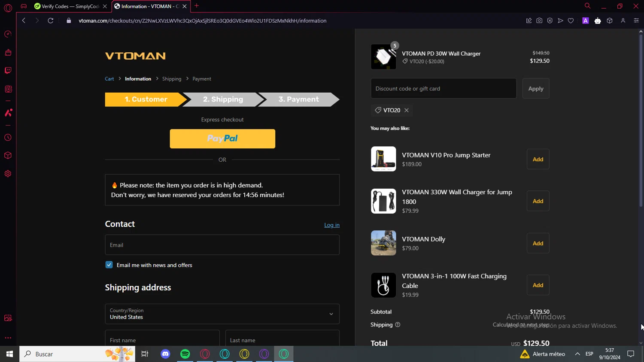
Task: Open purple A extension icon
Action: coord(586,21)
